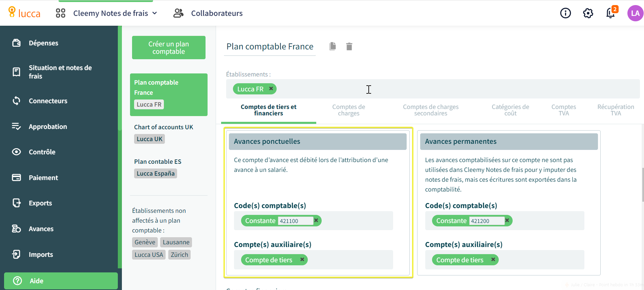Click the Aide question mark icon
644x290 pixels.
pos(17,281)
